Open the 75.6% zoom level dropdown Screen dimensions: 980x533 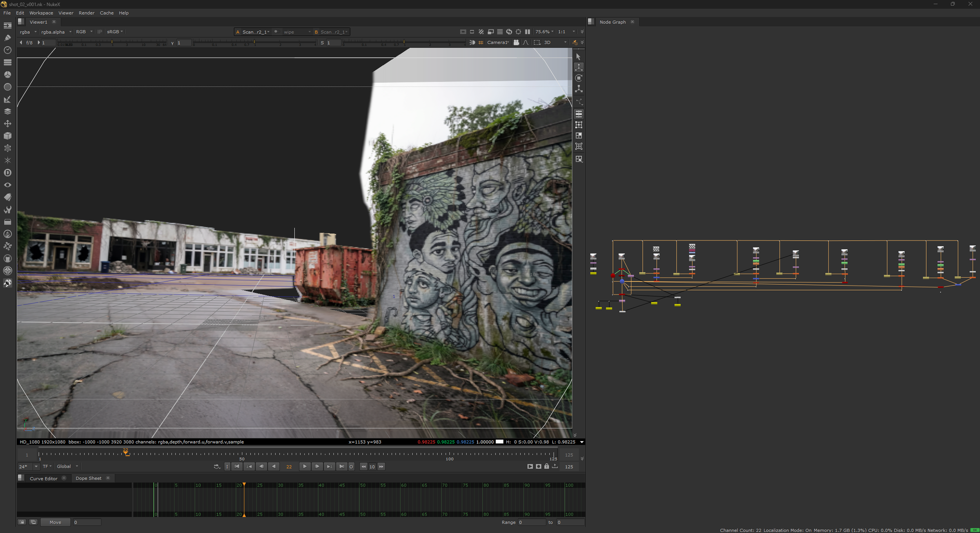[544, 32]
